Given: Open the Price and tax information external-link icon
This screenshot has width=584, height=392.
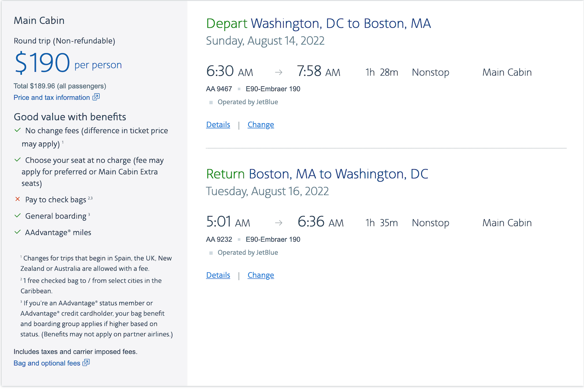Looking at the screenshot, I should [96, 97].
